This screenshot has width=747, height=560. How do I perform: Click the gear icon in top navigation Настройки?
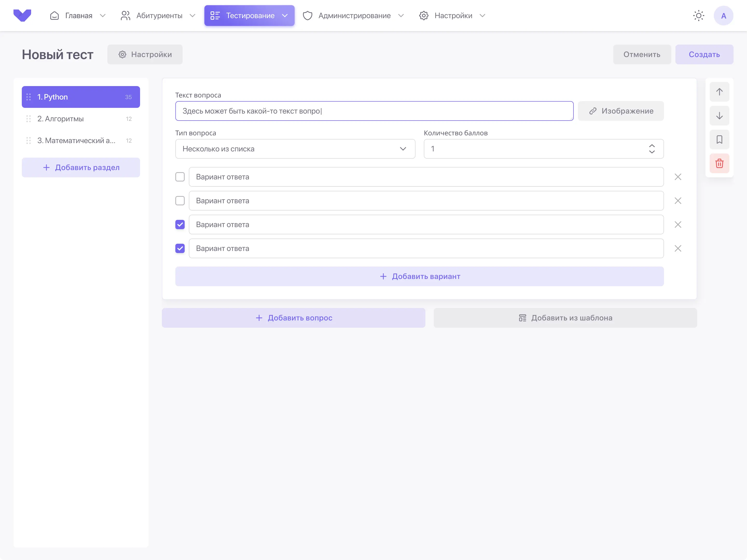[x=424, y=16]
